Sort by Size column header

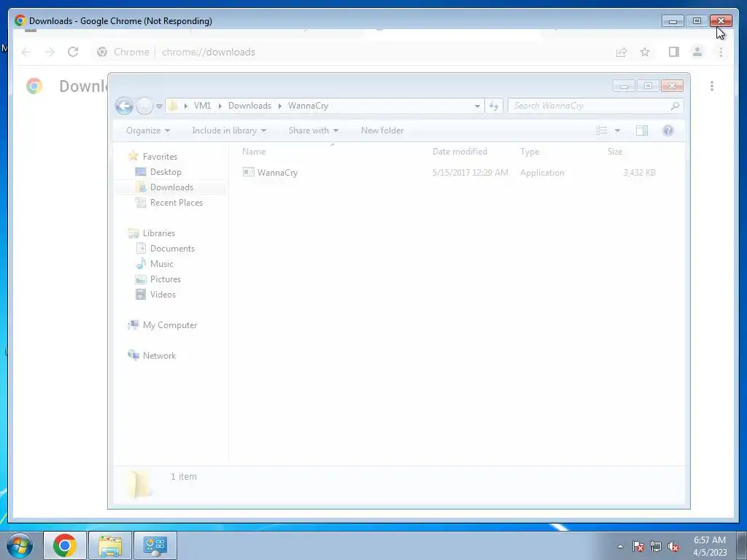tap(614, 152)
